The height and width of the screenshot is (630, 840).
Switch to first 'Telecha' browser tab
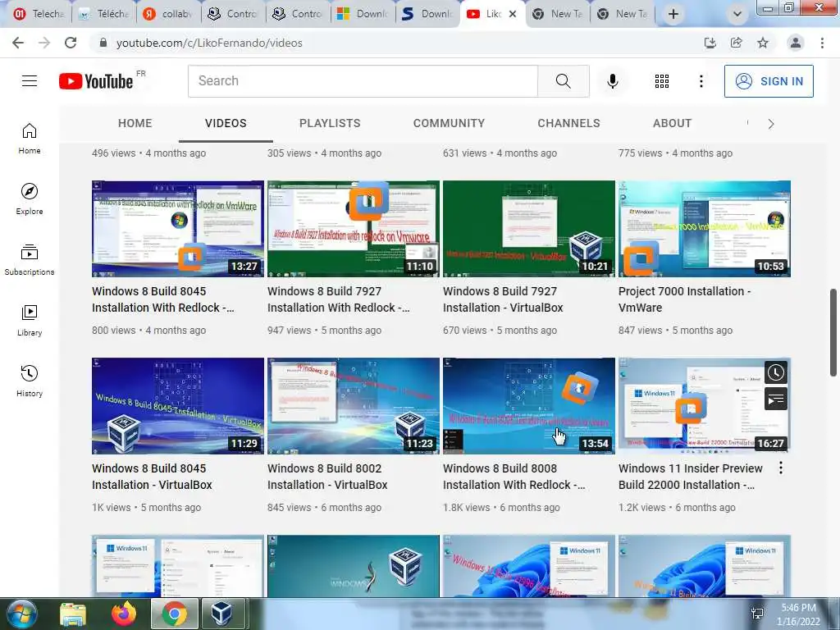38,14
